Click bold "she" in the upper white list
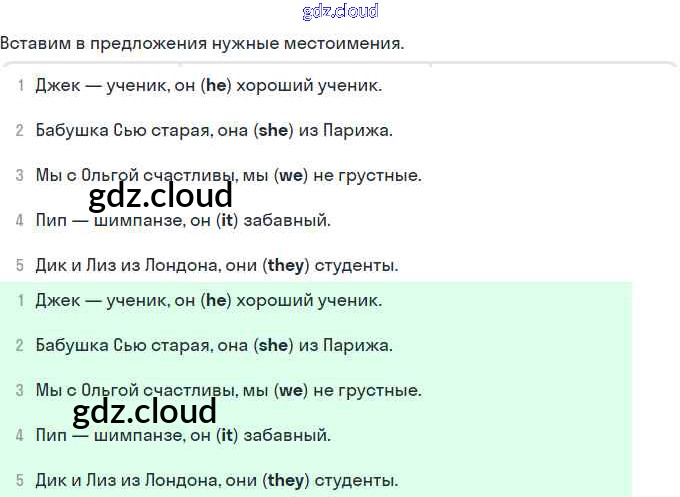The width and height of the screenshot is (680, 497). 273,131
